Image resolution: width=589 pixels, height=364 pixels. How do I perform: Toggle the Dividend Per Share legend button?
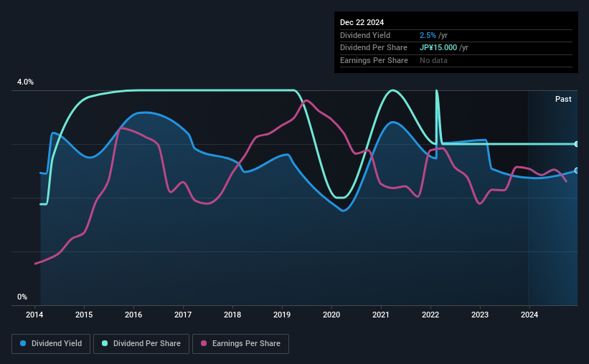141,344
